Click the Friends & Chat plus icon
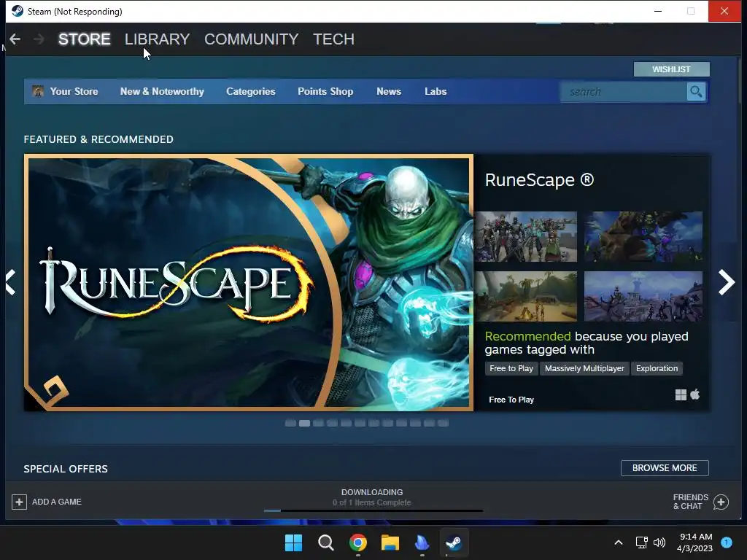The height and width of the screenshot is (560, 747). click(x=721, y=502)
